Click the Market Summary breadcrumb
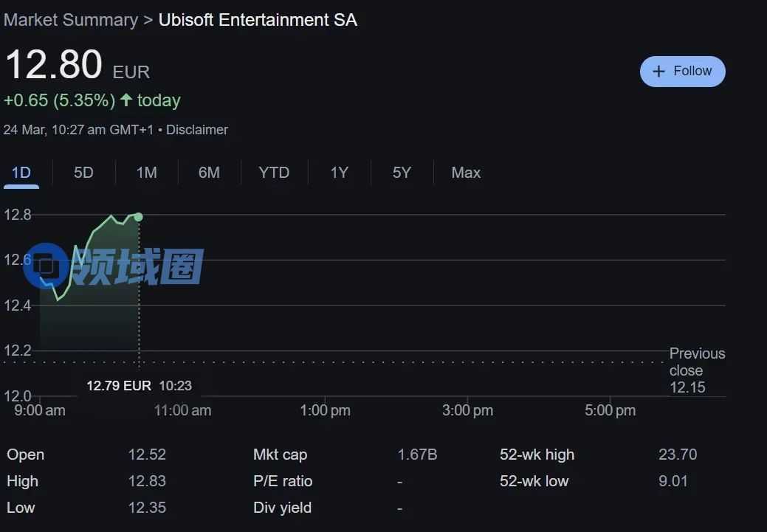The height and width of the screenshot is (532, 767). pos(71,20)
